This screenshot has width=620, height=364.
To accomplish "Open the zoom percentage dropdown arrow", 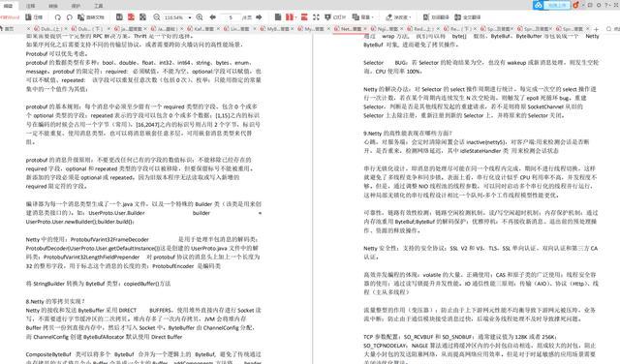I will click(x=190, y=17).
